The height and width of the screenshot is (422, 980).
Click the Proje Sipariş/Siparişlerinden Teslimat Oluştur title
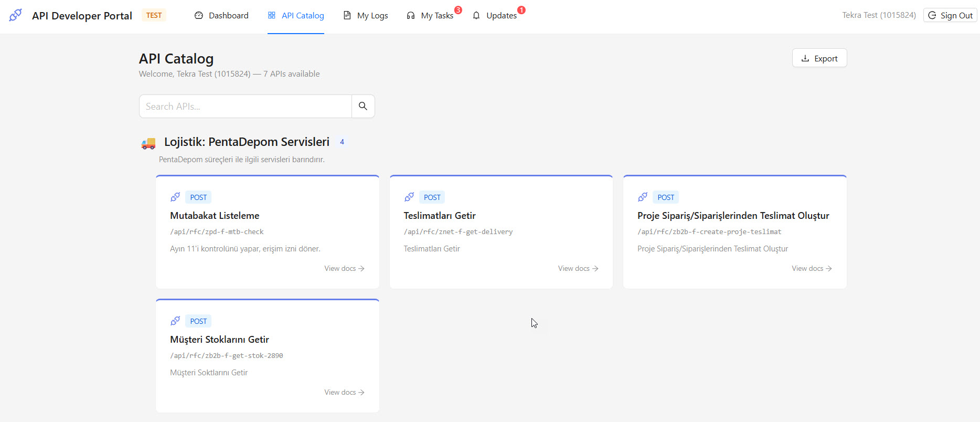(x=733, y=216)
